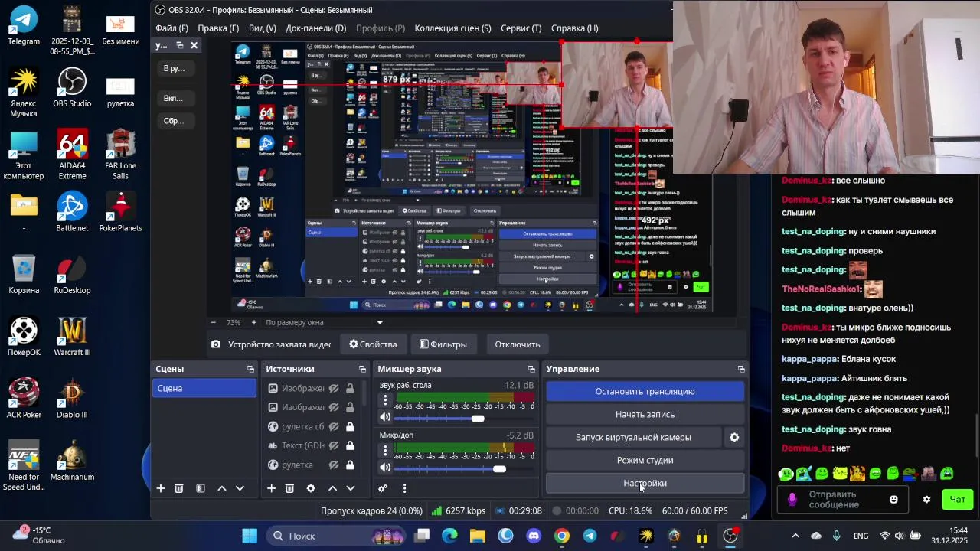Open scene filters icon in Сцены toolbar
This screenshot has width=980, height=551.
pos(201,488)
